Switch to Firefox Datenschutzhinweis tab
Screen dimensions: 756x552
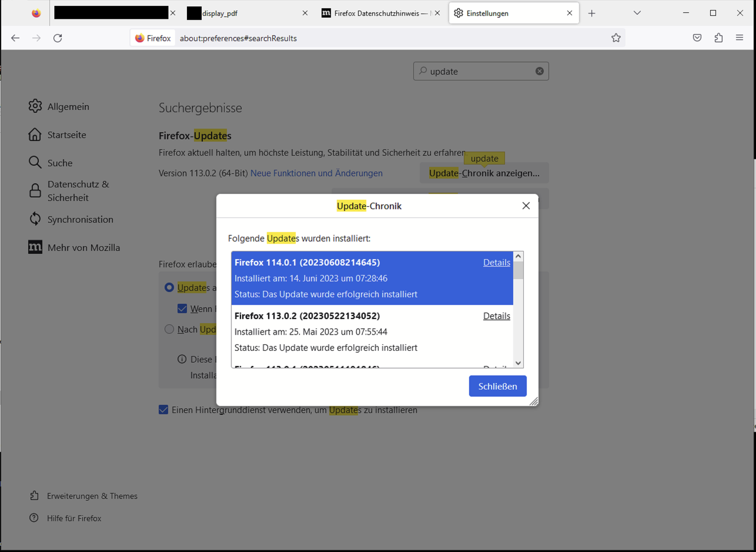tap(376, 13)
